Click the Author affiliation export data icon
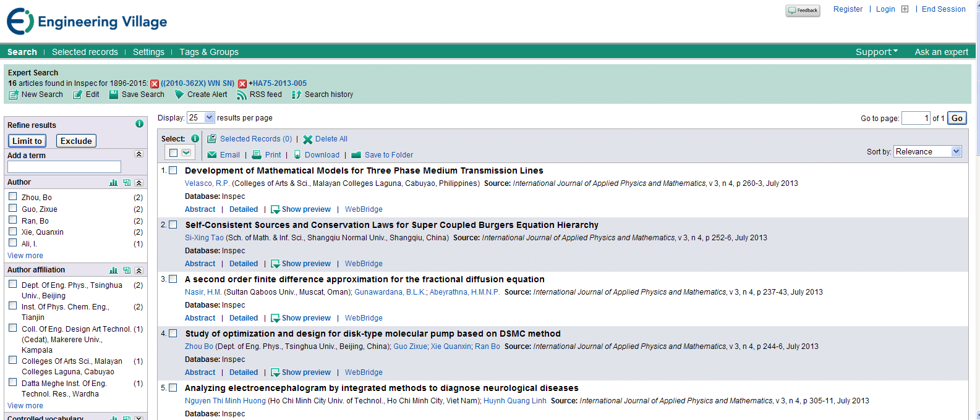The image size is (980, 420). (127, 271)
